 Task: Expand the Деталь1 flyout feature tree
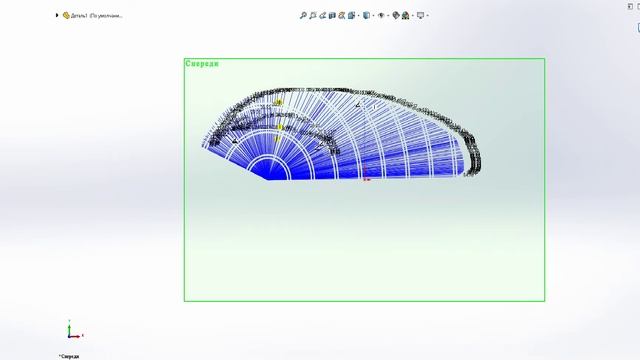57,16
